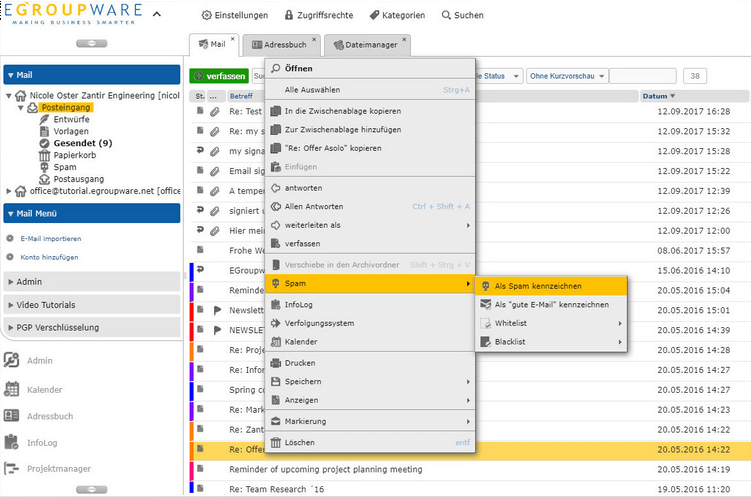Switch to the Dateimanager tab
Image resolution: width=751 pixels, height=497 pixels.
click(366, 45)
